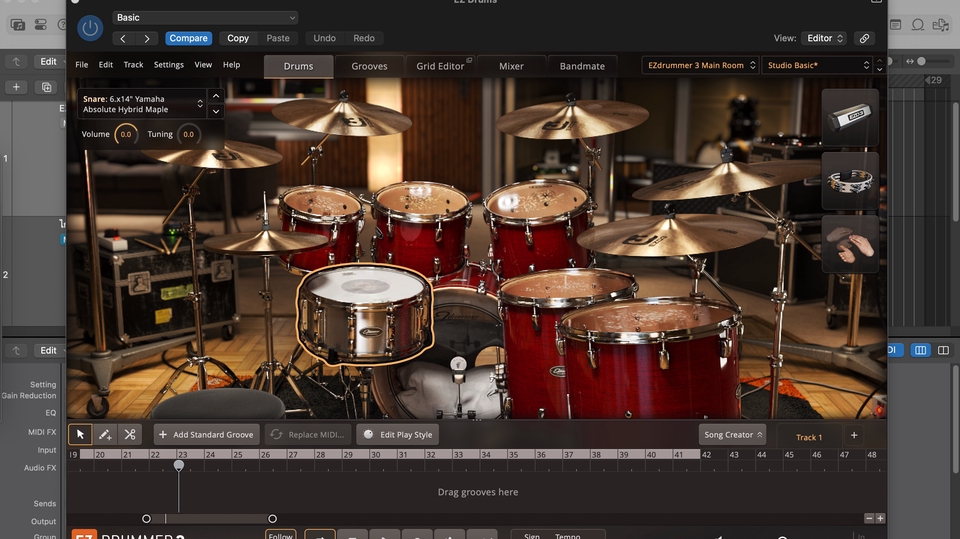Click the tambourine percussion icon
The width and height of the screenshot is (960, 539).
(x=850, y=180)
